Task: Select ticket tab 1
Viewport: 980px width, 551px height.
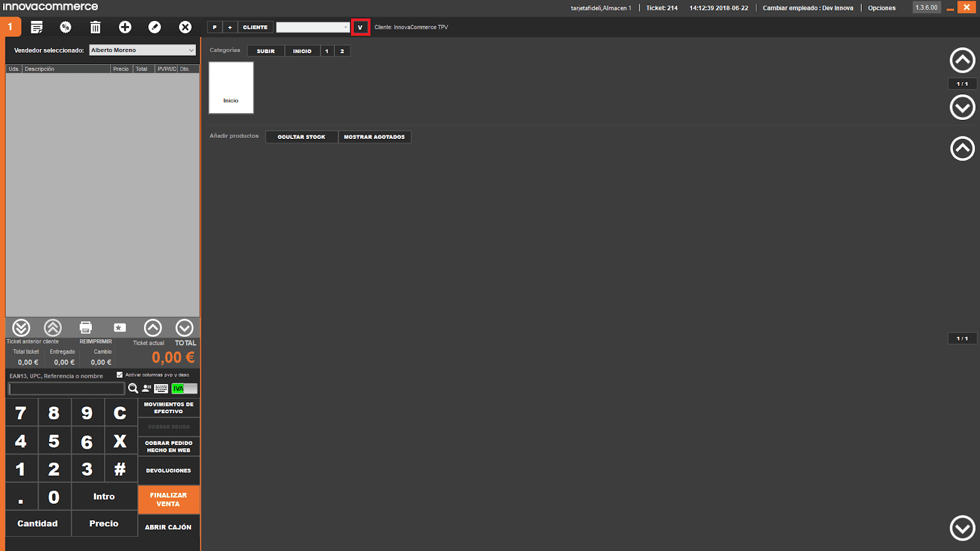Action: coord(10,27)
